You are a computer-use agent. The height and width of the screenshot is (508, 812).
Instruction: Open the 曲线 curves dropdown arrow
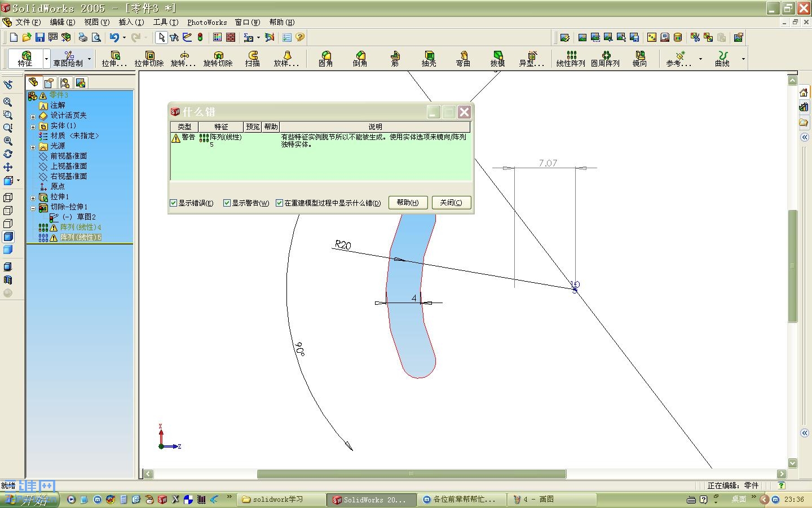tap(743, 59)
